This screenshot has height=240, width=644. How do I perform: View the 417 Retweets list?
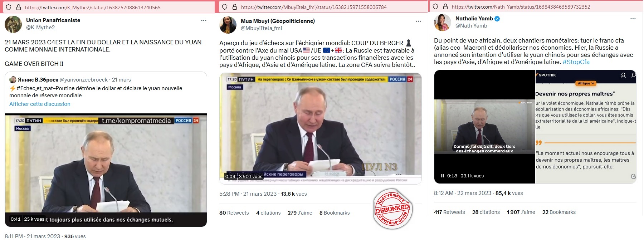(x=449, y=212)
